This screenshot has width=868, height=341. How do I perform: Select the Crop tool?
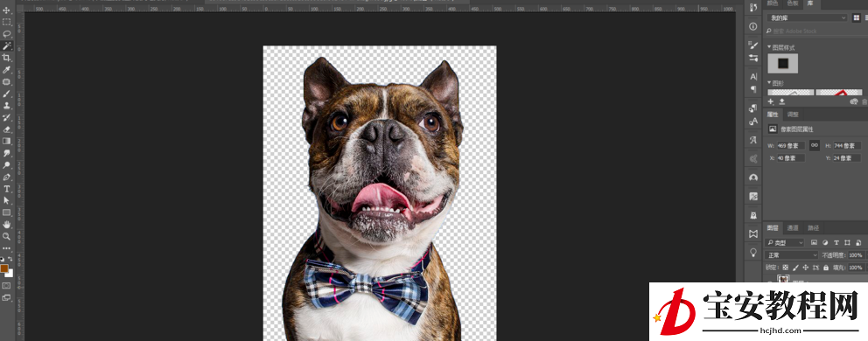[7, 58]
